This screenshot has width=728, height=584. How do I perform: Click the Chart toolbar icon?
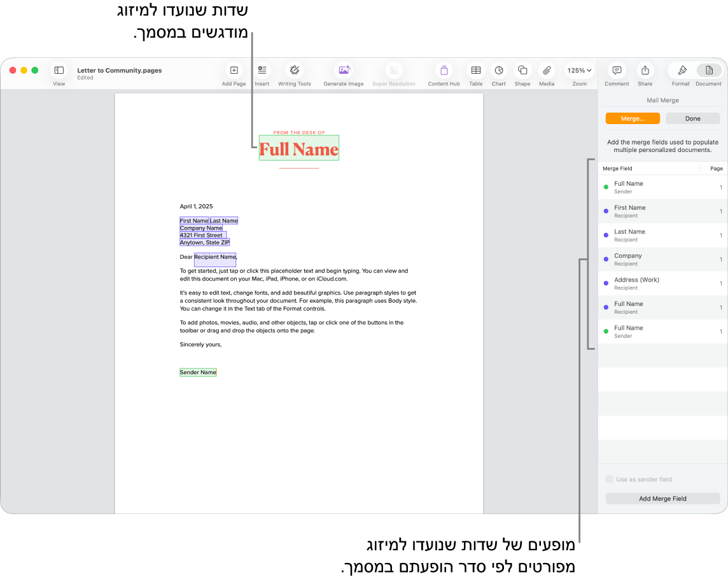click(499, 71)
